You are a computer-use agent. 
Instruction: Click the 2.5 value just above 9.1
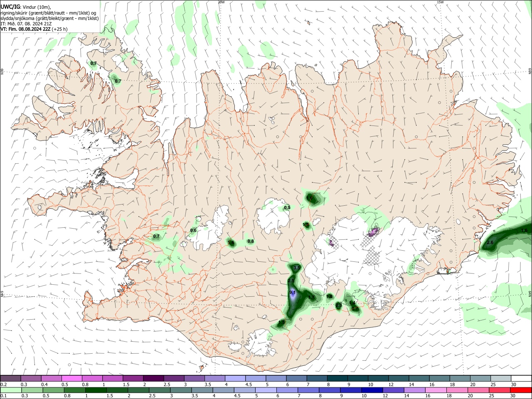pos(291,281)
